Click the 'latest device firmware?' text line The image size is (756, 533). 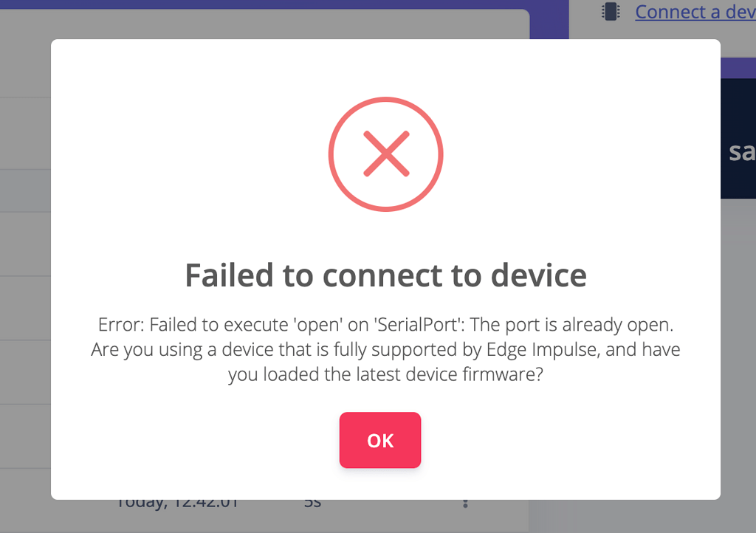tap(385, 374)
